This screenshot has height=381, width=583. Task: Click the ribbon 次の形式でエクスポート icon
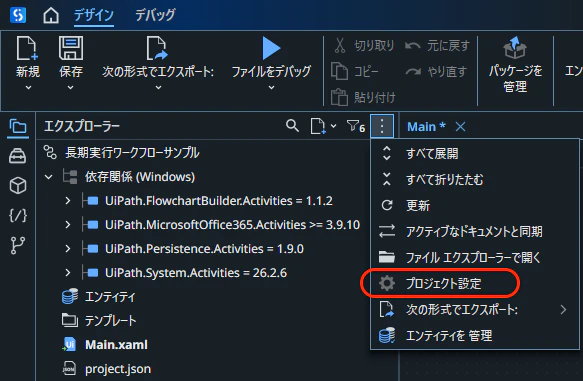click(x=157, y=48)
